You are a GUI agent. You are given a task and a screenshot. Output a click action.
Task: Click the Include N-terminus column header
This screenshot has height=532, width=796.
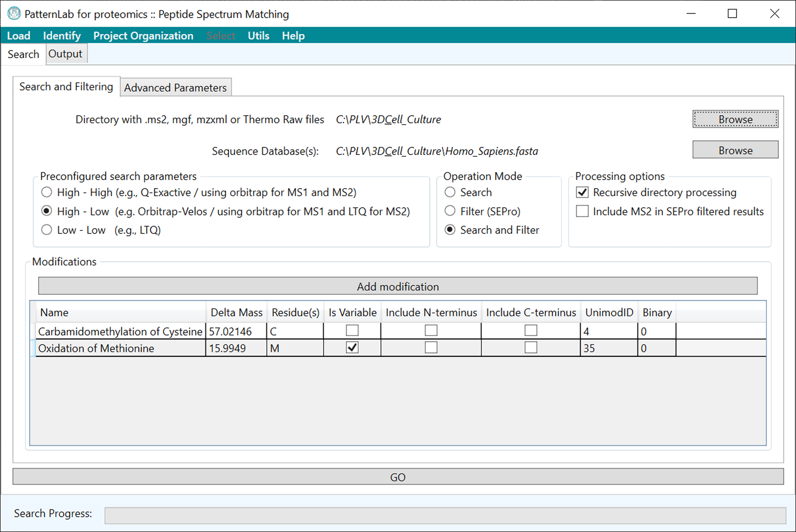[x=431, y=312]
